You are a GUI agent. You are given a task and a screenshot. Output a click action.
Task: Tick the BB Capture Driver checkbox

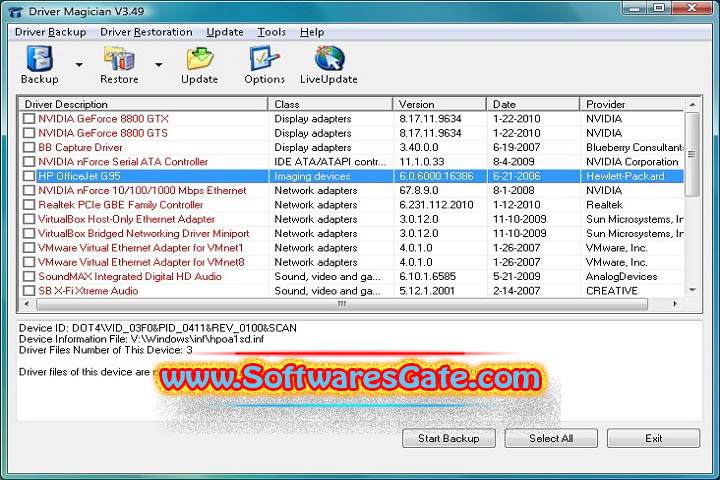[29, 147]
